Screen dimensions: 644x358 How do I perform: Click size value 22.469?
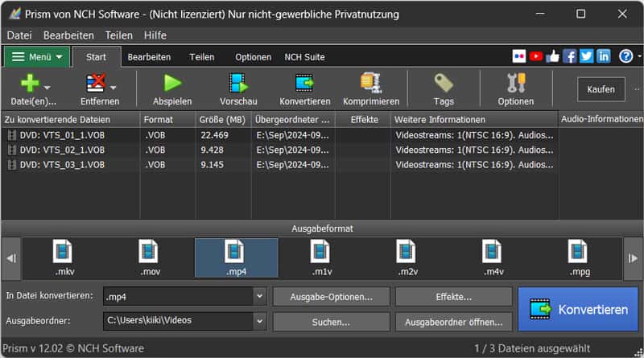pyautogui.click(x=214, y=135)
